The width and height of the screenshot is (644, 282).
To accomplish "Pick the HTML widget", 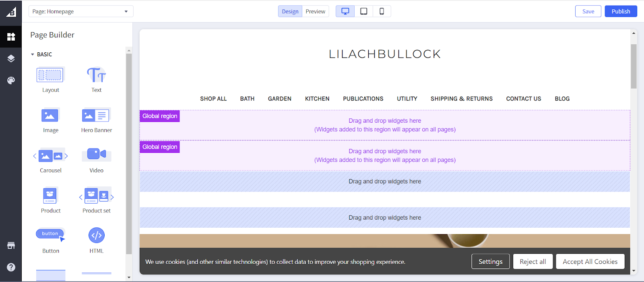I will [x=96, y=241].
